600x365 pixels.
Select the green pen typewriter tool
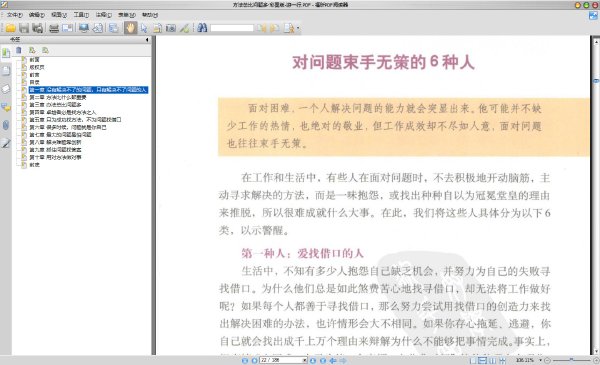[184, 28]
